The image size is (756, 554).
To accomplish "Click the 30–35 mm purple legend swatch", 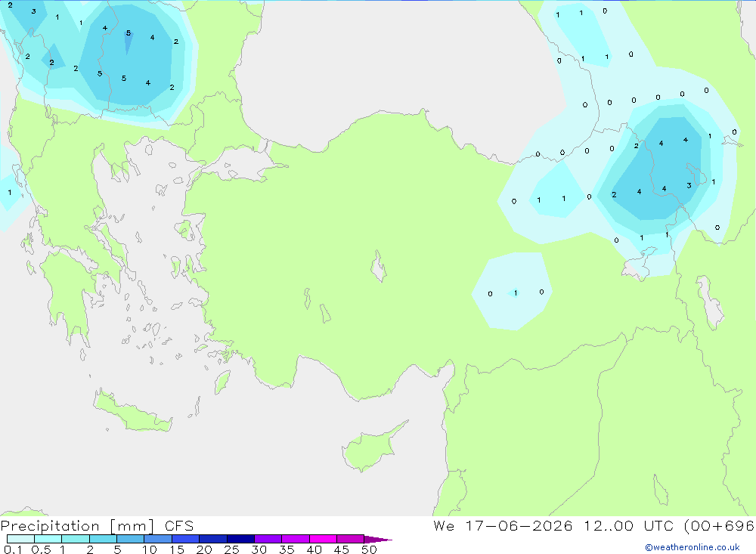I will [268, 539].
